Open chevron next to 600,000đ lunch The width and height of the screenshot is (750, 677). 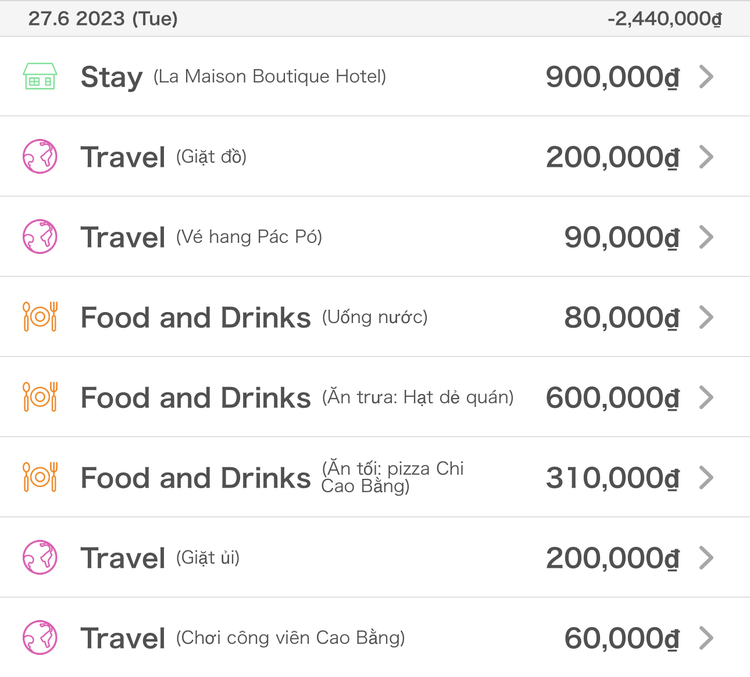706,397
